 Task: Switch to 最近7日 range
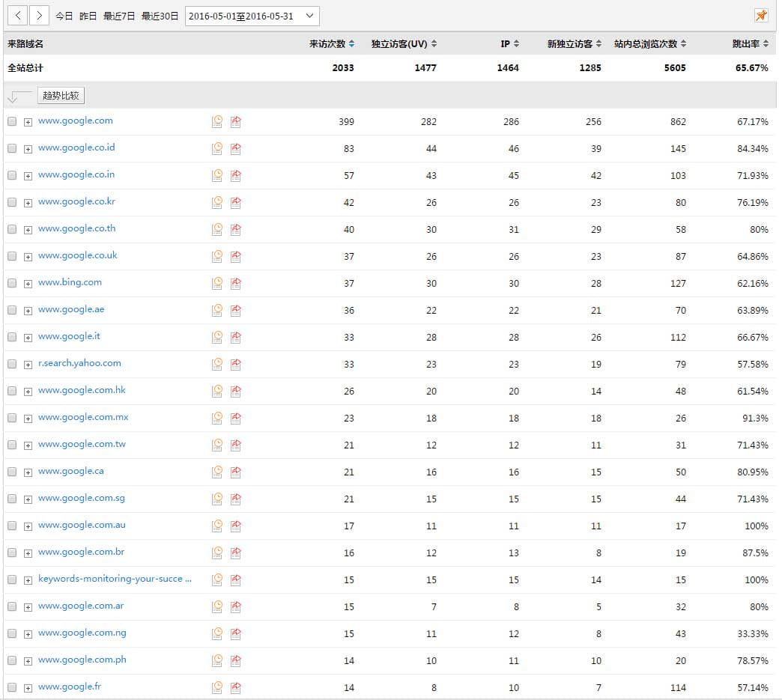coord(118,16)
